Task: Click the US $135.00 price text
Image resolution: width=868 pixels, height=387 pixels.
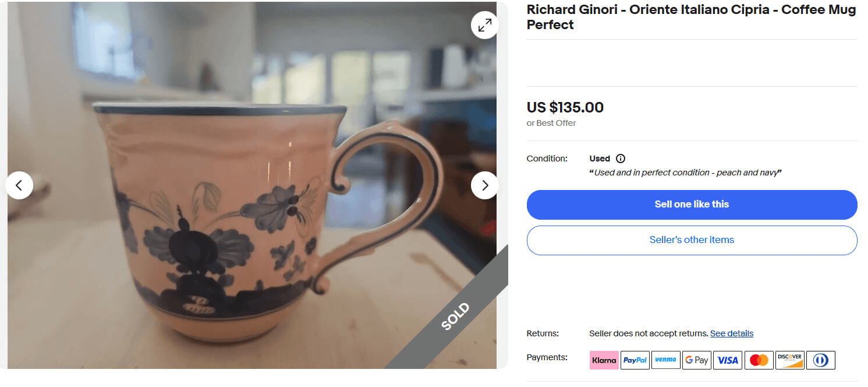Action: pyautogui.click(x=565, y=107)
